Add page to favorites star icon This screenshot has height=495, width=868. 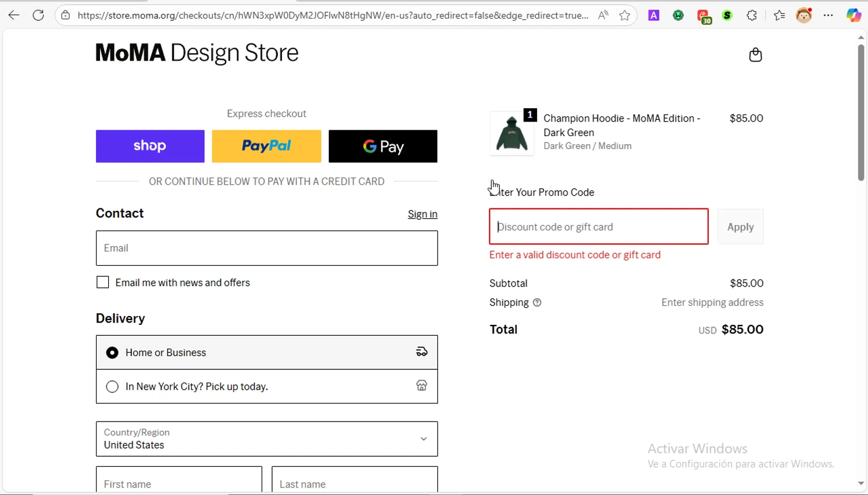[624, 16]
